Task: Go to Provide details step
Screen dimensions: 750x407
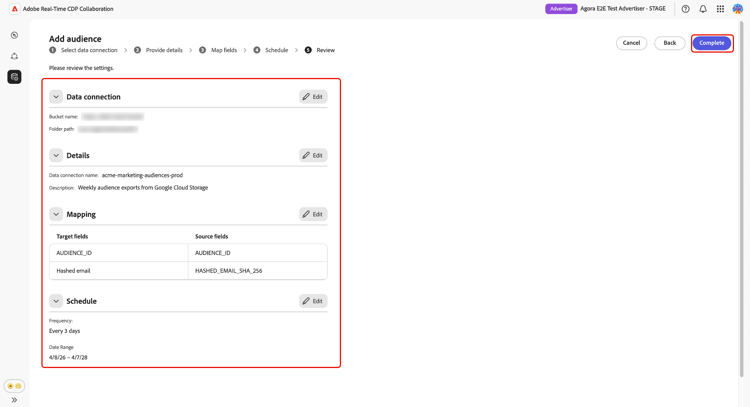Action: point(158,50)
